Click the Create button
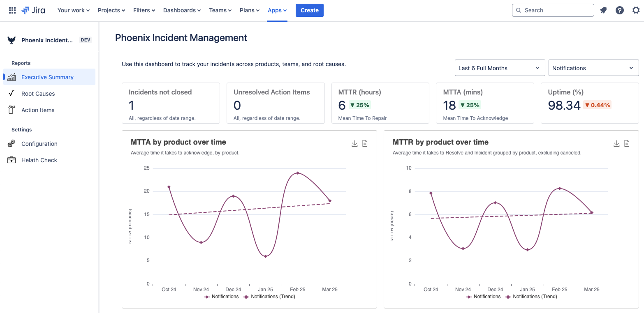This screenshot has width=644, height=313. tap(309, 10)
